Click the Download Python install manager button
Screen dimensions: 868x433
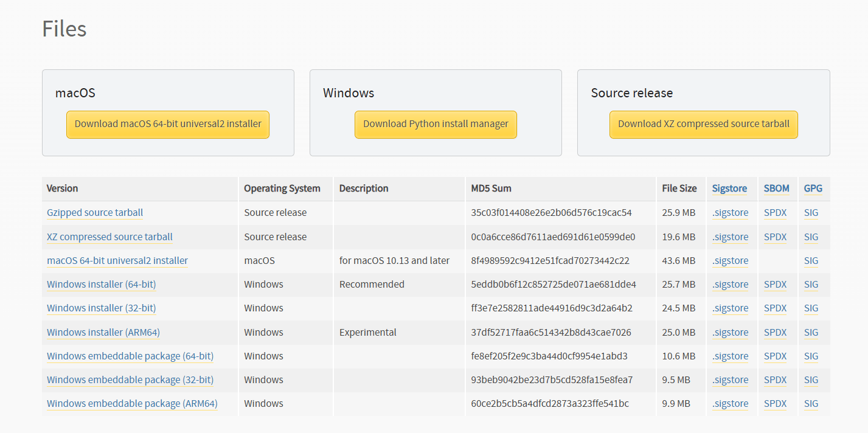pyautogui.click(x=436, y=124)
